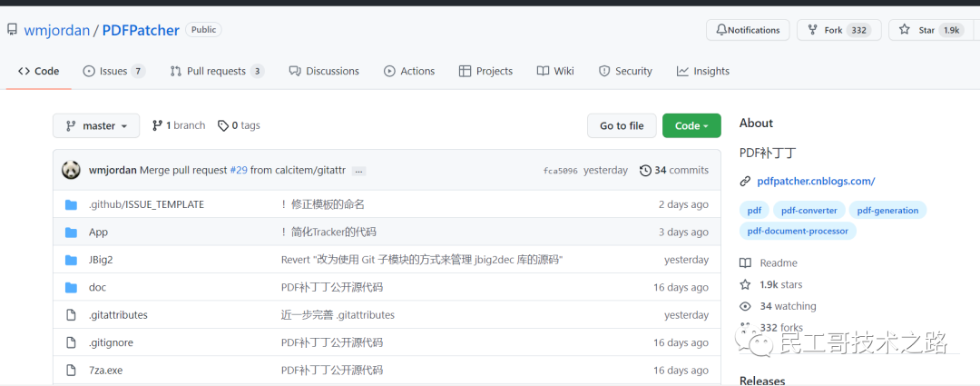Switch to the Code tab
Viewport: 980px width, 386px height.
39,72
